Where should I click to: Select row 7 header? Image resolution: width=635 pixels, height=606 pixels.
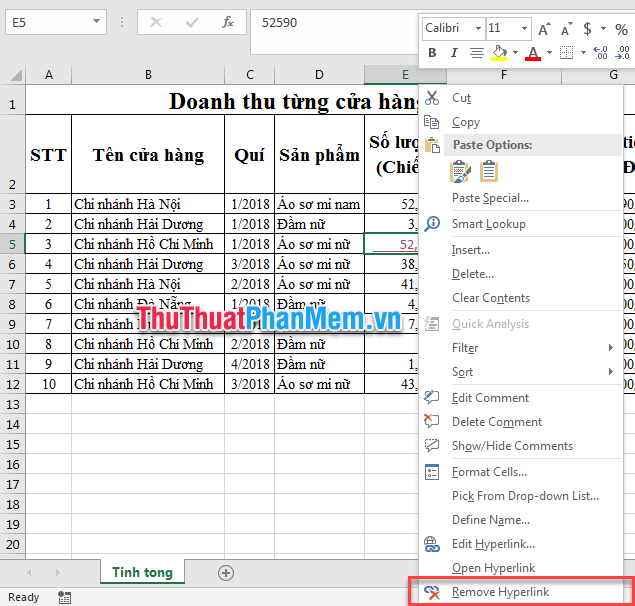(x=12, y=284)
